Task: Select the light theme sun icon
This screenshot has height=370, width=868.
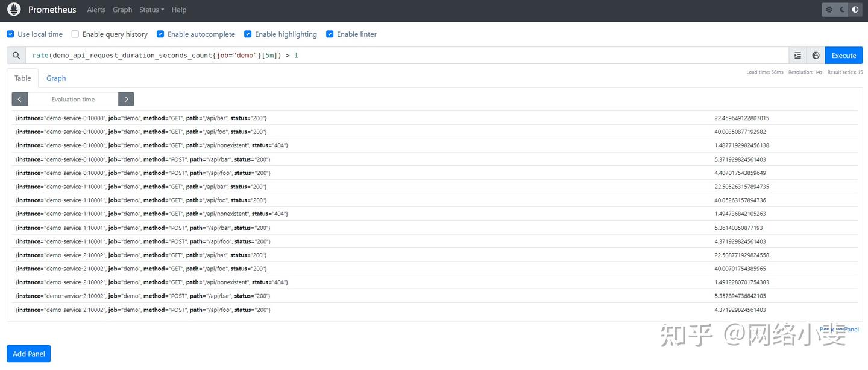Action: pos(829,10)
